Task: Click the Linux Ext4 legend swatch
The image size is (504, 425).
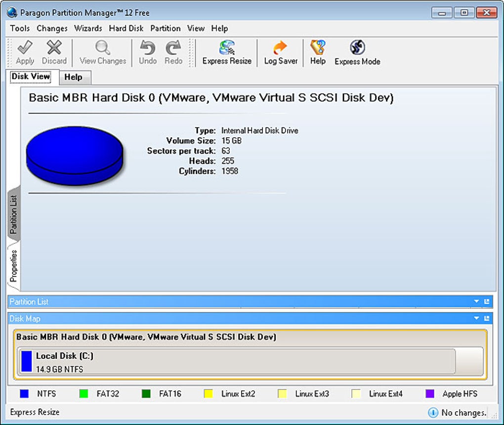Action: [356, 393]
